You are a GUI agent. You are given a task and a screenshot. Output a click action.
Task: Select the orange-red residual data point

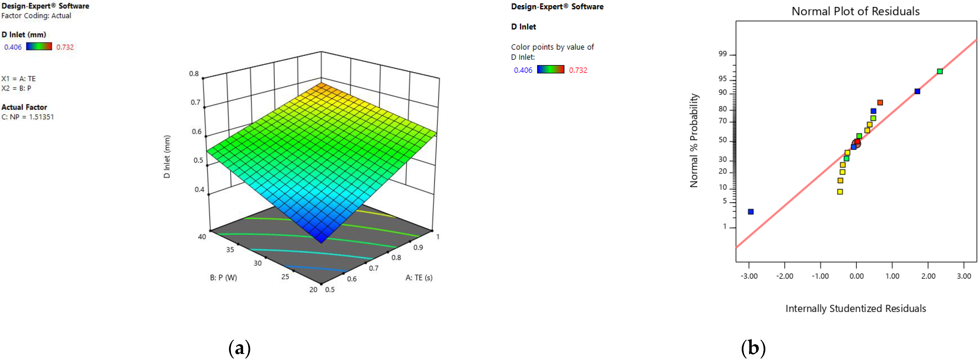[x=880, y=102]
